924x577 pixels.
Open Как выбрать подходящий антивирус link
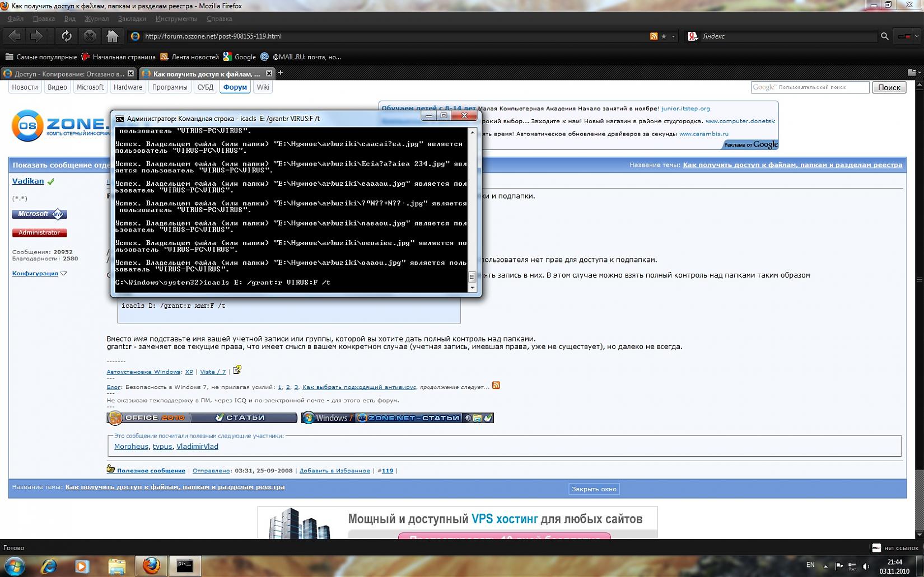(x=359, y=387)
